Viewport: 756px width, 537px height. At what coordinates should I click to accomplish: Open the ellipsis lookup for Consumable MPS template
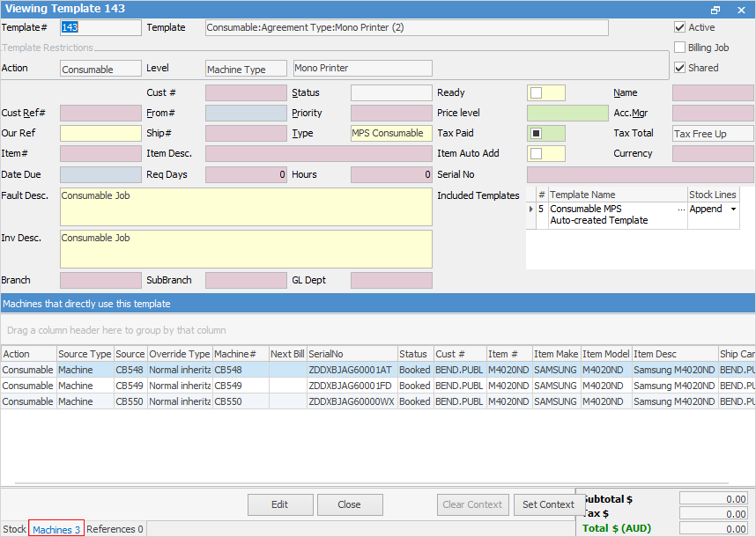coord(680,210)
